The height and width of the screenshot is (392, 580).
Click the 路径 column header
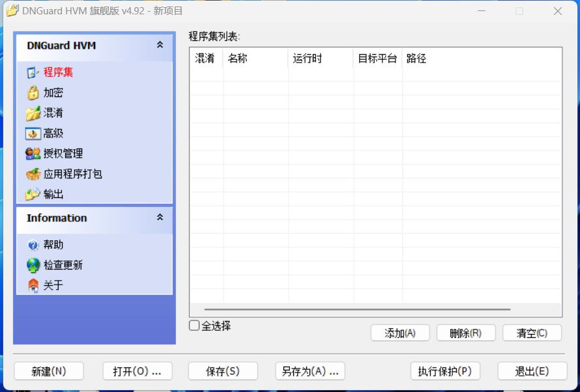point(482,59)
